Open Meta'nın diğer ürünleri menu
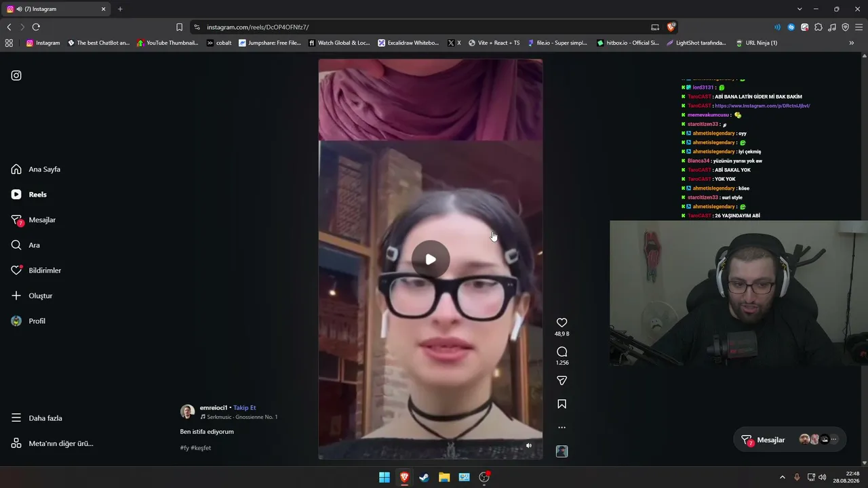 tap(52, 443)
